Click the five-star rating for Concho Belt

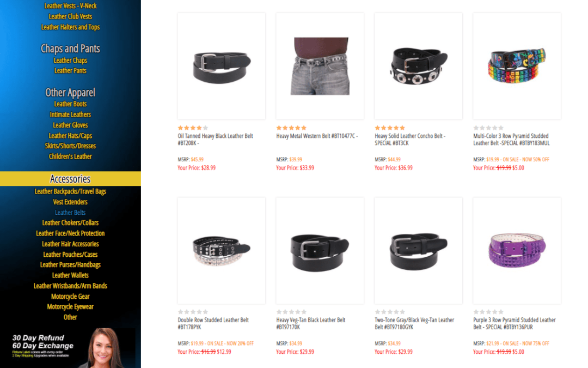click(390, 128)
